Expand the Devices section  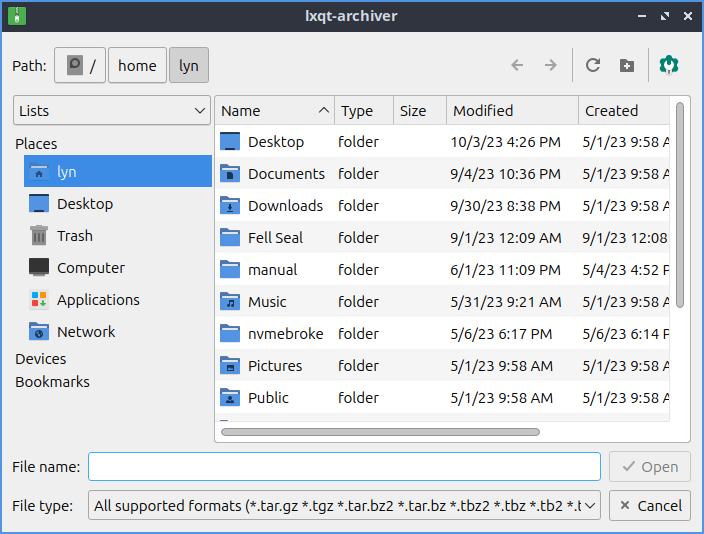[x=41, y=359]
